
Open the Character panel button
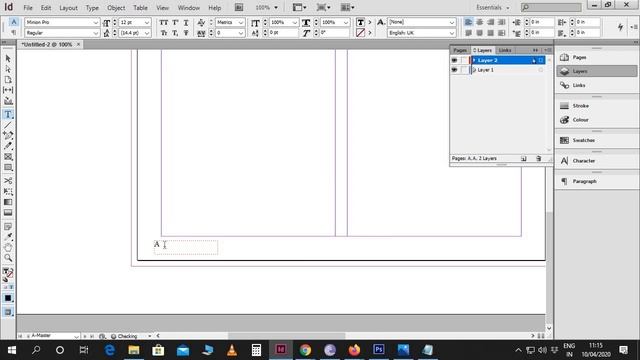point(597,161)
